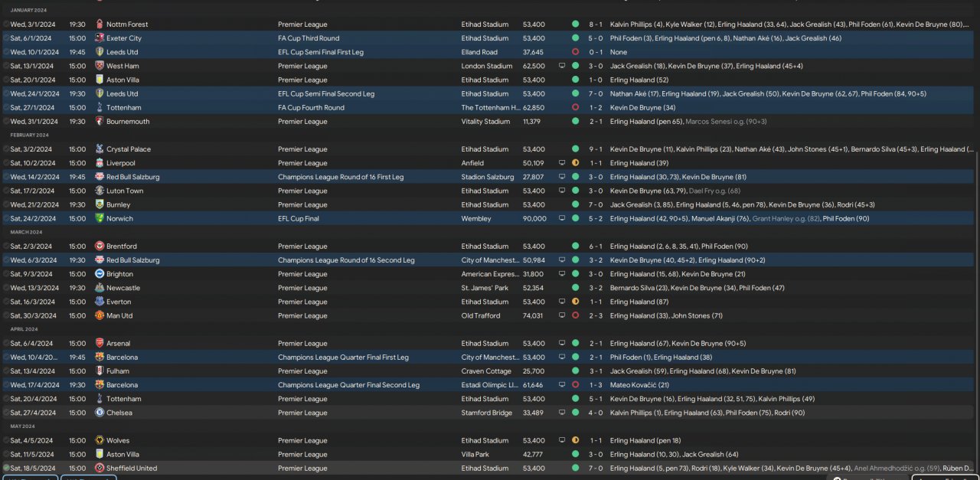Tick the selection circle for Nottm Forest fixture
The width and height of the screenshot is (980, 480).
coord(6,24)
